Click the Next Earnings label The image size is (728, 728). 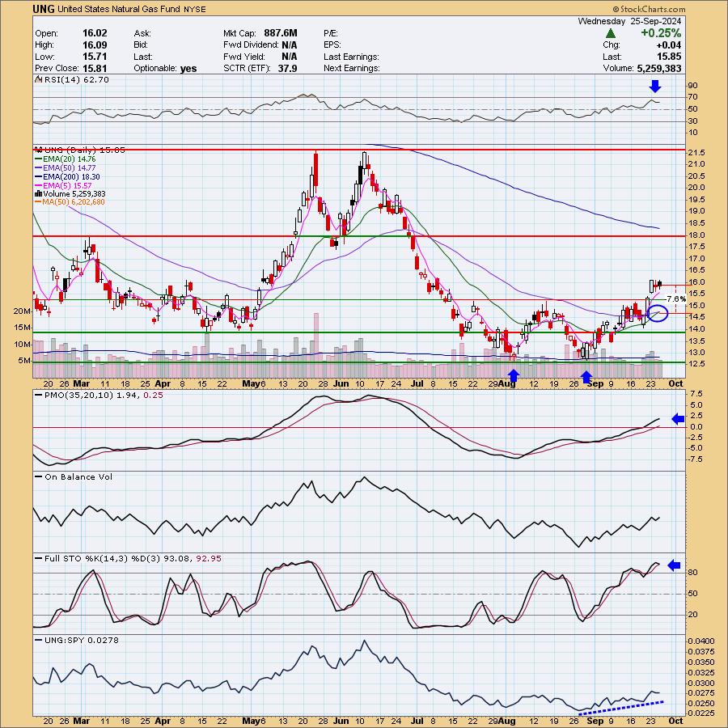coord(352,68)
